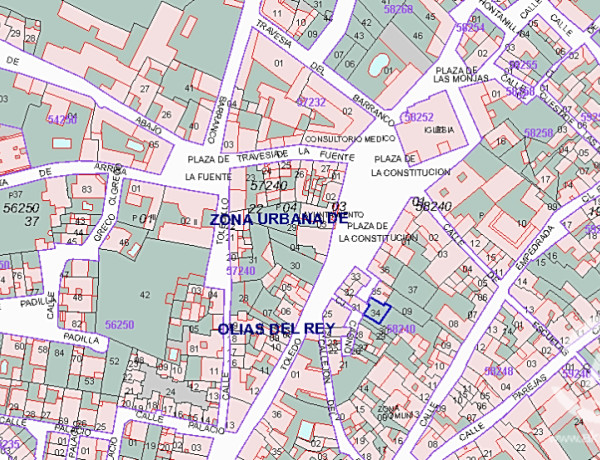
Task: Click block code 58268 at top
Action: coord(397,9)
